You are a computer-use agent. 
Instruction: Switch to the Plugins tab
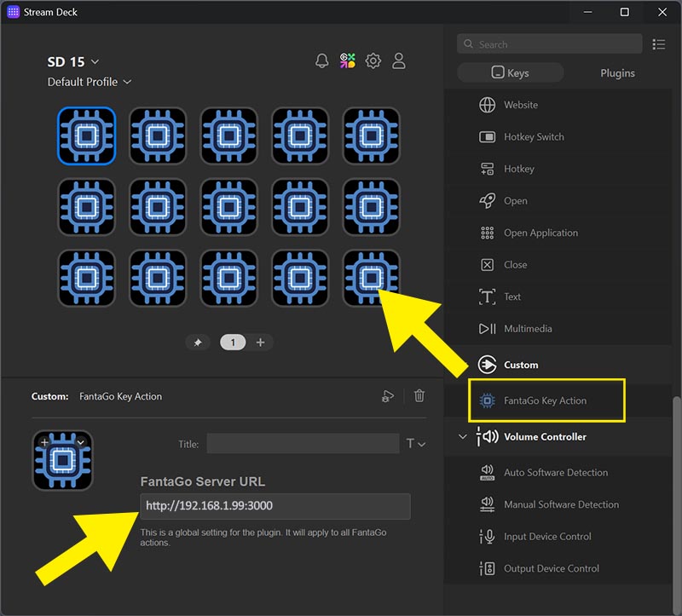[617, 72]
